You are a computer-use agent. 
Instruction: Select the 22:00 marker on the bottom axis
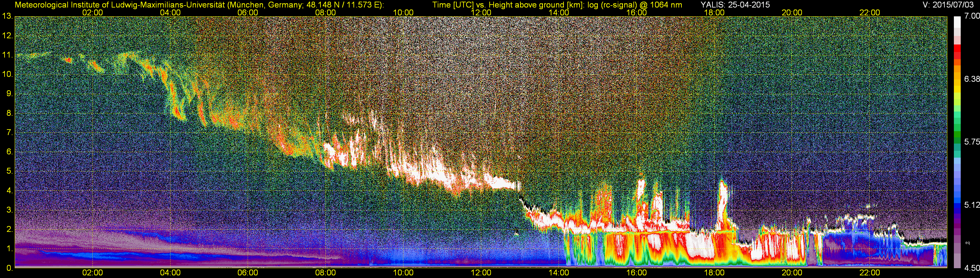pos(870,273)
